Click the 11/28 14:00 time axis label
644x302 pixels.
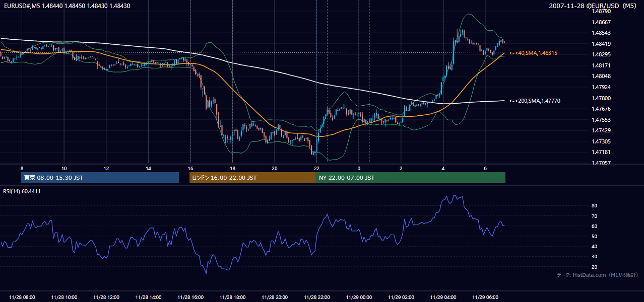point(148,297)
